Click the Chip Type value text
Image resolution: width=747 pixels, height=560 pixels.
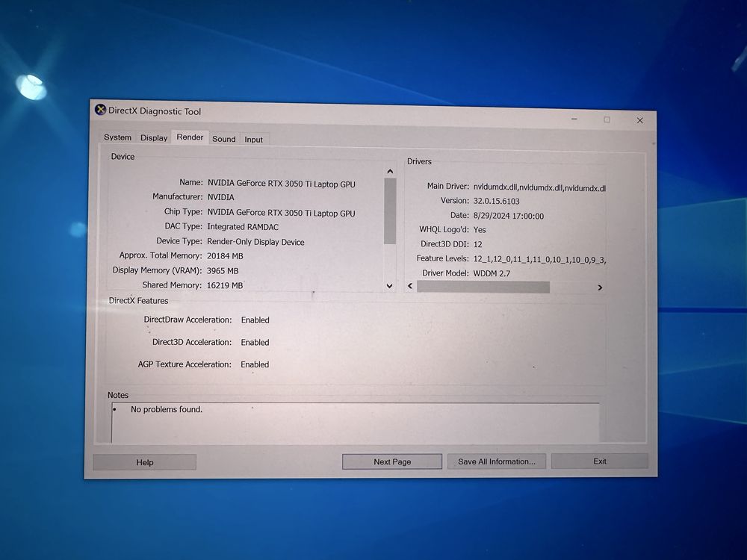point(281,213)
